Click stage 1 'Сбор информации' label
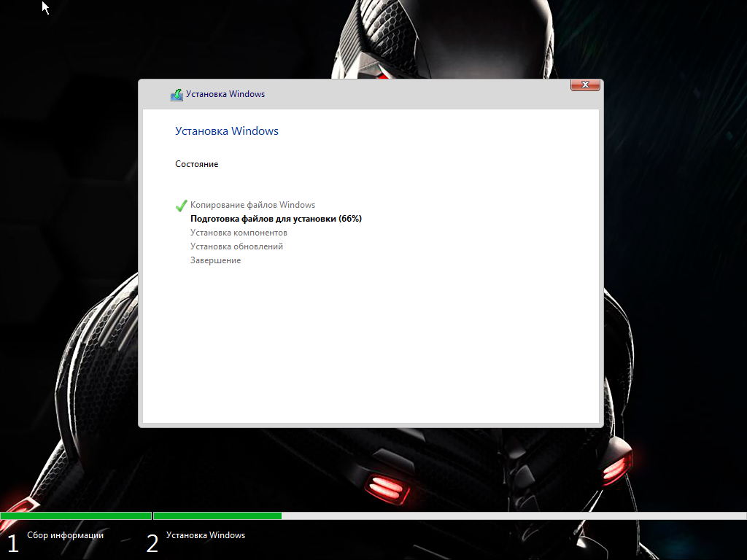 (65, 535)
